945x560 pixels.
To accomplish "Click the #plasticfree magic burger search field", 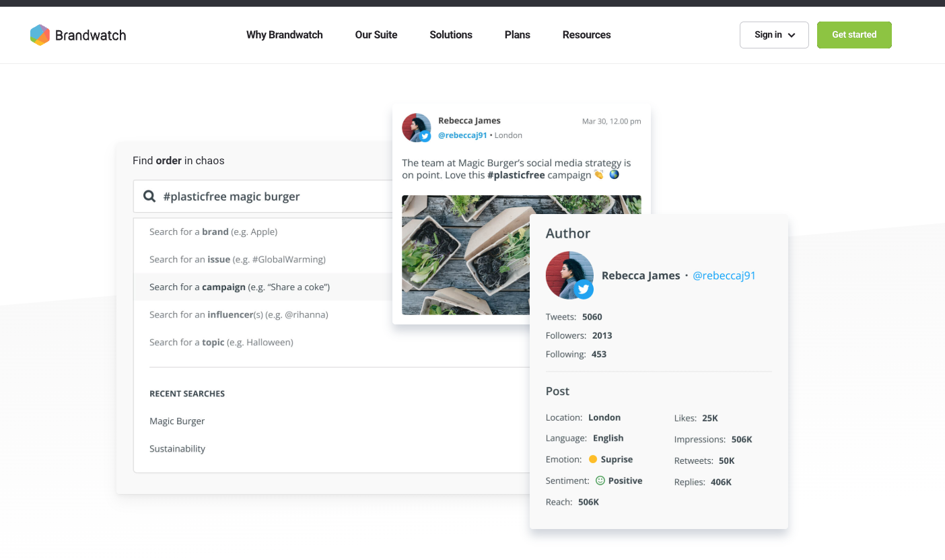I will 269,197.
